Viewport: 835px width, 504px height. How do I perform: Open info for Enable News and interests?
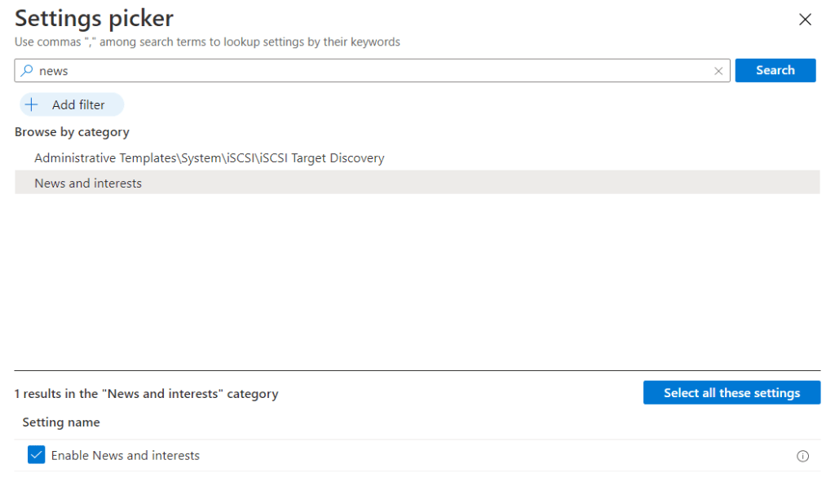802,456
